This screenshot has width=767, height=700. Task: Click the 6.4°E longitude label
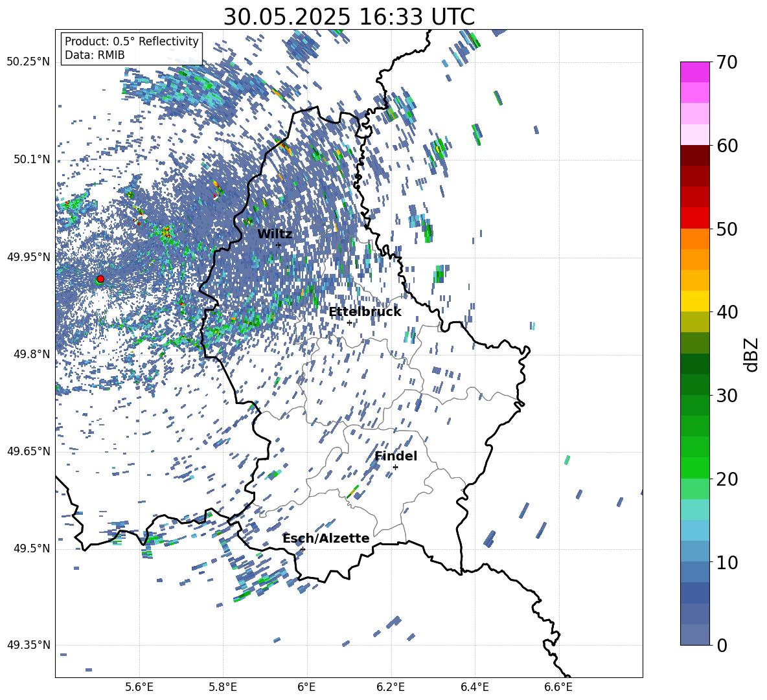click(x=474, y=687)
